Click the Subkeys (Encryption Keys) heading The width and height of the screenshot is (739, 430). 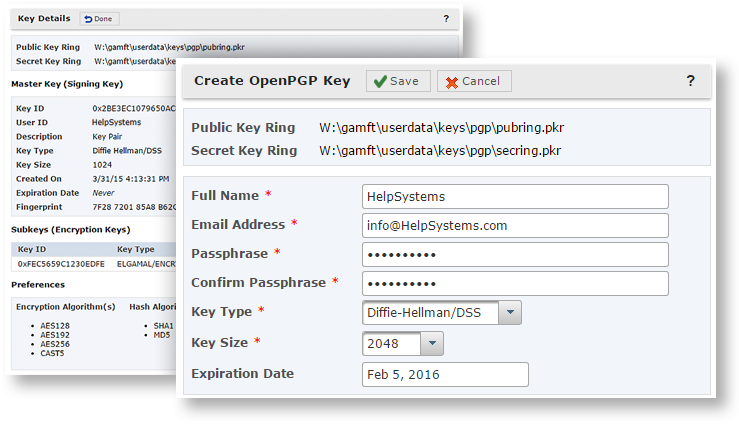(x=71, y=230)
